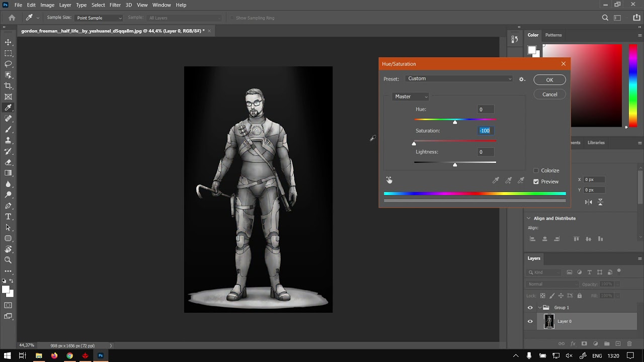The height and width of the screenshot is (362, 644).
Task: Select the Zoom tool in toolbar
Action: (8, 260)
